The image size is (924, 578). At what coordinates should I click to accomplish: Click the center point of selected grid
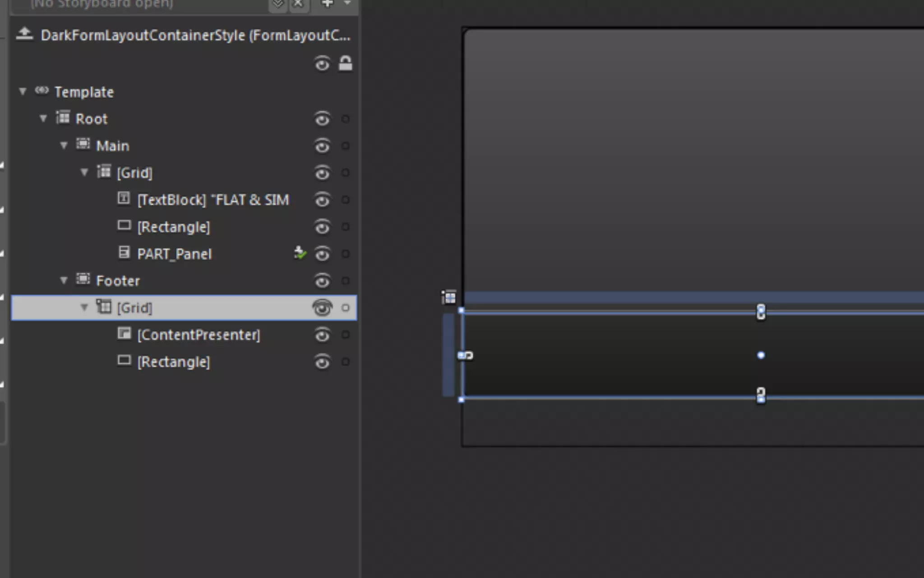[x=761, y=355]
